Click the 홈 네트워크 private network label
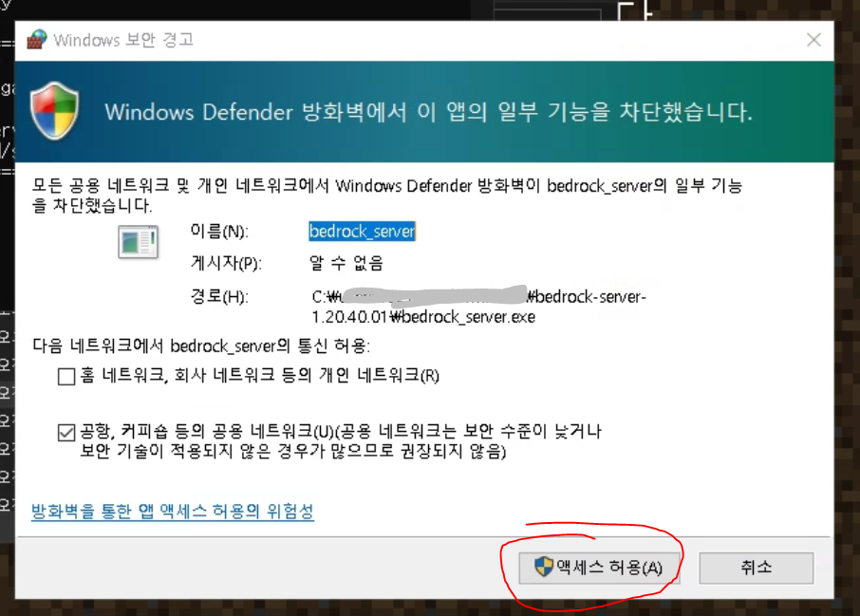This screenshot has height=616, width=860. [259, 376]
